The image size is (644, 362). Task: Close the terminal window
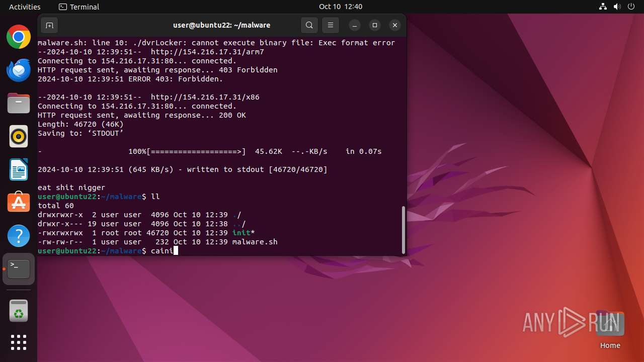pyautogui.click(x=395, y=25)
